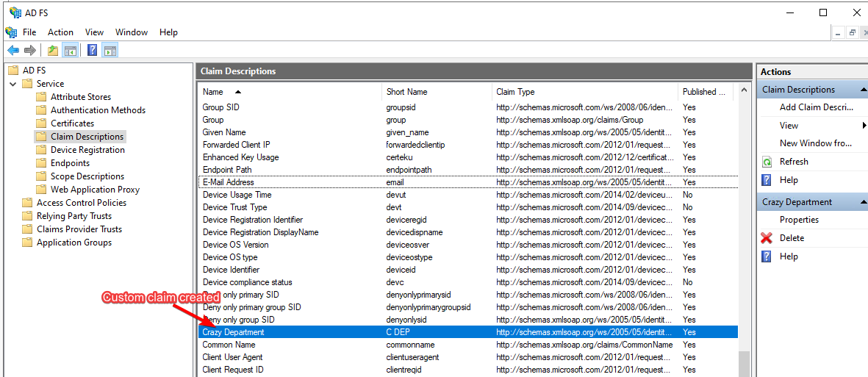868x377 pixels.
Task: Select the Device OS Version row
Action: tap(467, 245)
